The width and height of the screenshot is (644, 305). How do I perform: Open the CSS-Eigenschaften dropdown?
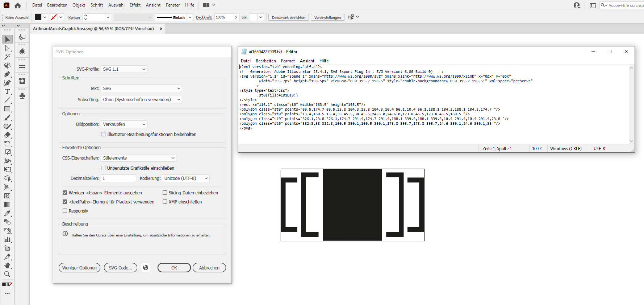(x=138, y=158)
